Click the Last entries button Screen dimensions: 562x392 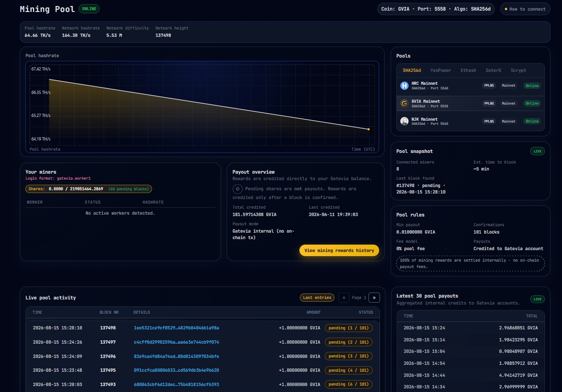point(317,298)
